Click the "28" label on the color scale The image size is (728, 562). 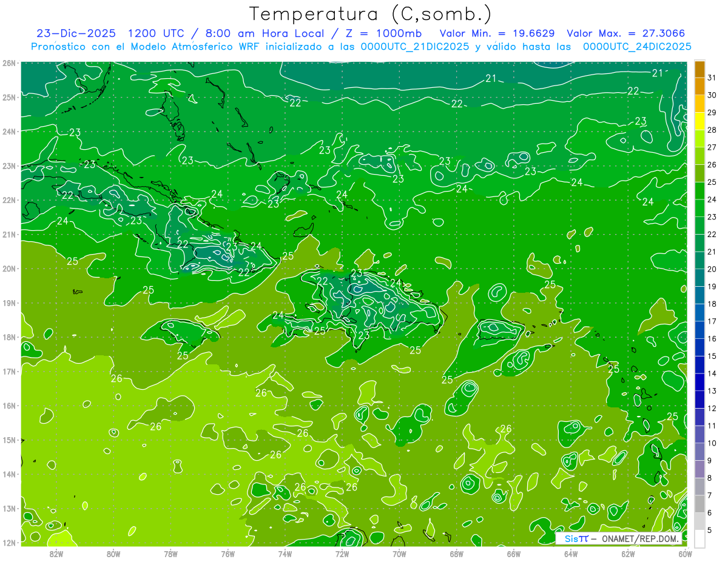tap(712, 130)
